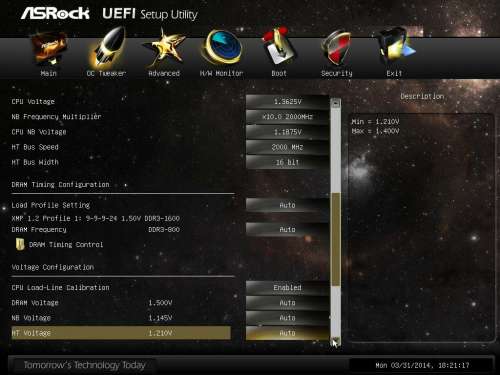Select the Boot switch icon

[x=279, y=47]
